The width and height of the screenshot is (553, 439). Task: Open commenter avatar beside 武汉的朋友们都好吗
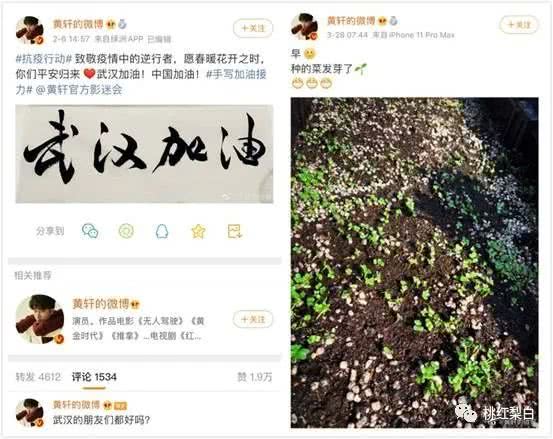(30, 413)
